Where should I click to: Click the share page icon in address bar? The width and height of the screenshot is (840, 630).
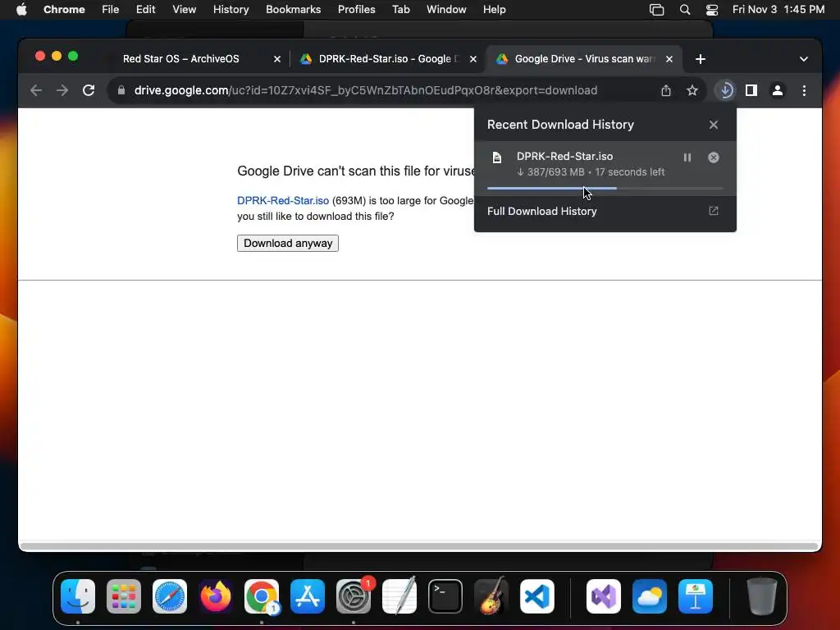click(x=666, y=90)
